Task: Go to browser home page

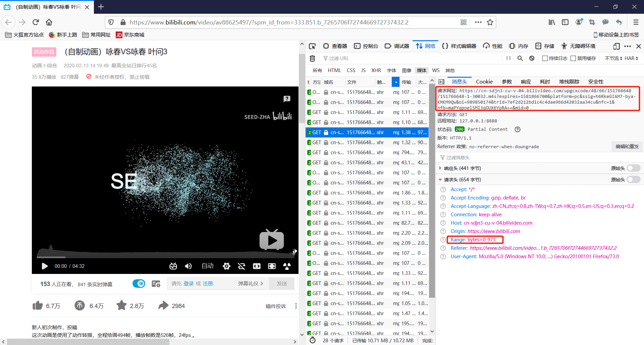Action: click(49, 22)
